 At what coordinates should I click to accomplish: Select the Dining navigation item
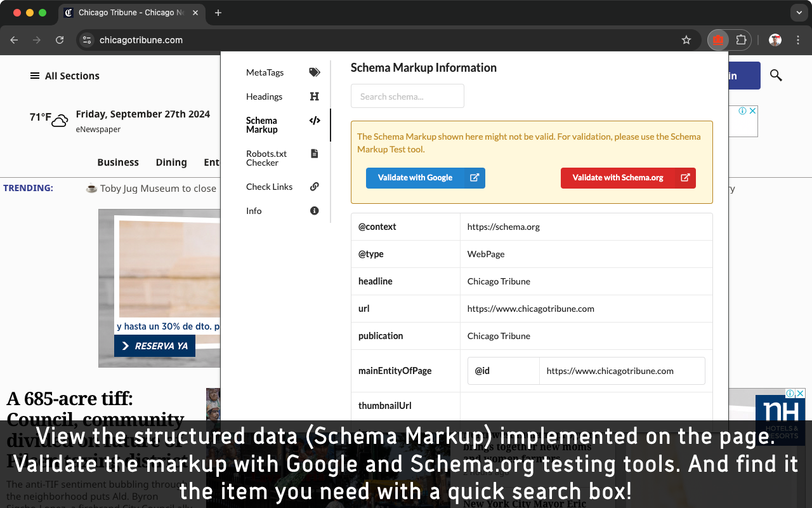pos(171,163)
